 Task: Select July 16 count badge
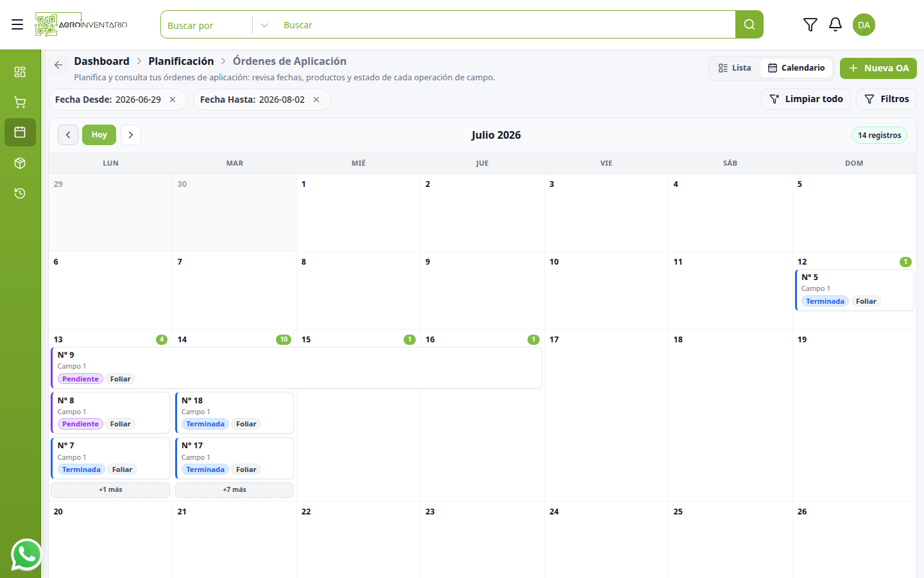[533, 340]
